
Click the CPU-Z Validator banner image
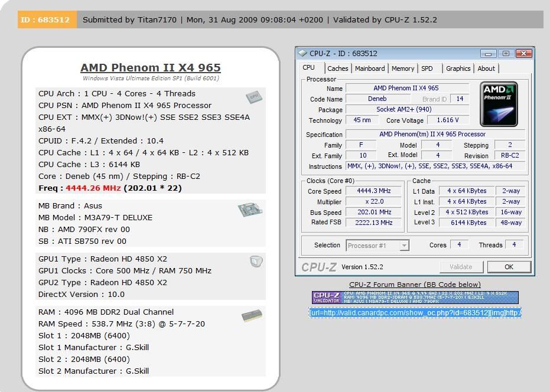pos(415,298)
